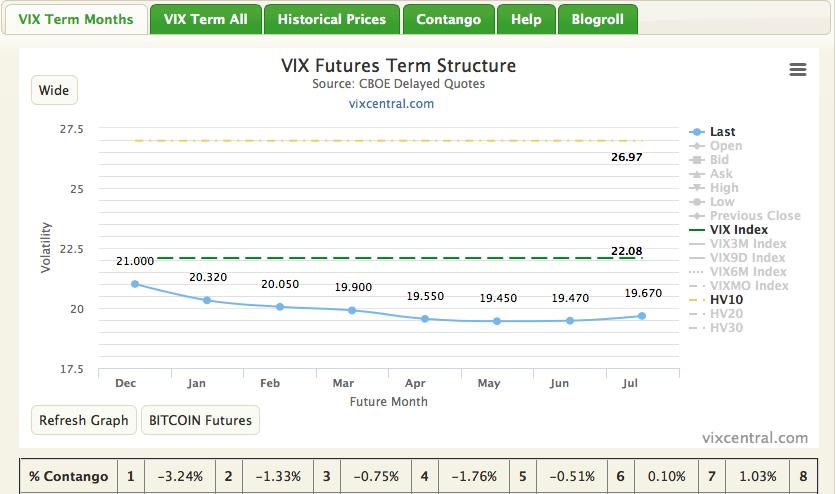836x494 pixels.
Task: Show the Low series on chart
Action: (722, 202)
